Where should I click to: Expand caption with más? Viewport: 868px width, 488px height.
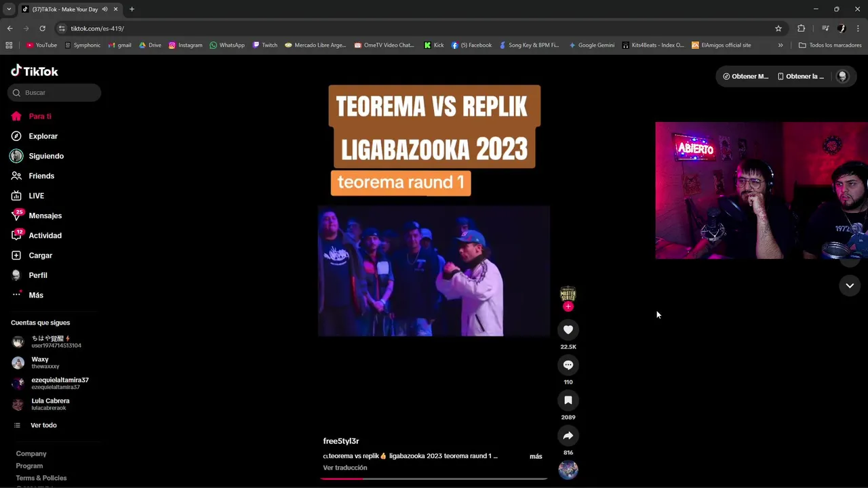tap(536, 457)
